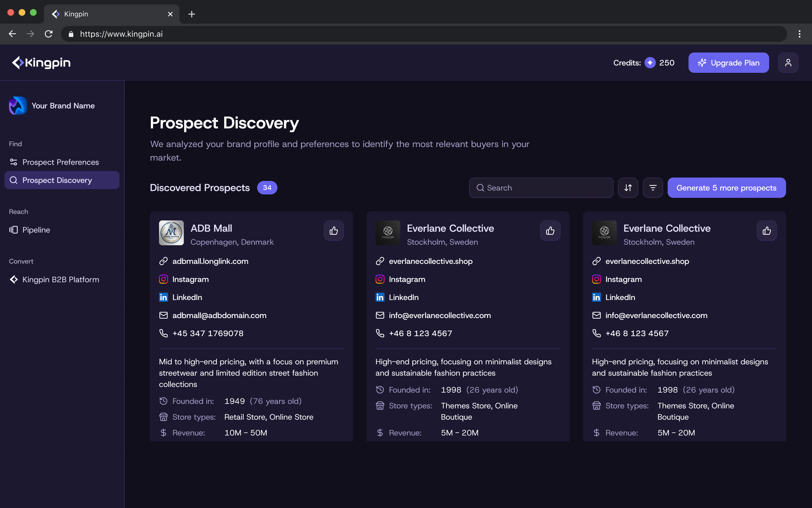Click the browser back arrow
812x508 pixels.
tap(12, 34)
